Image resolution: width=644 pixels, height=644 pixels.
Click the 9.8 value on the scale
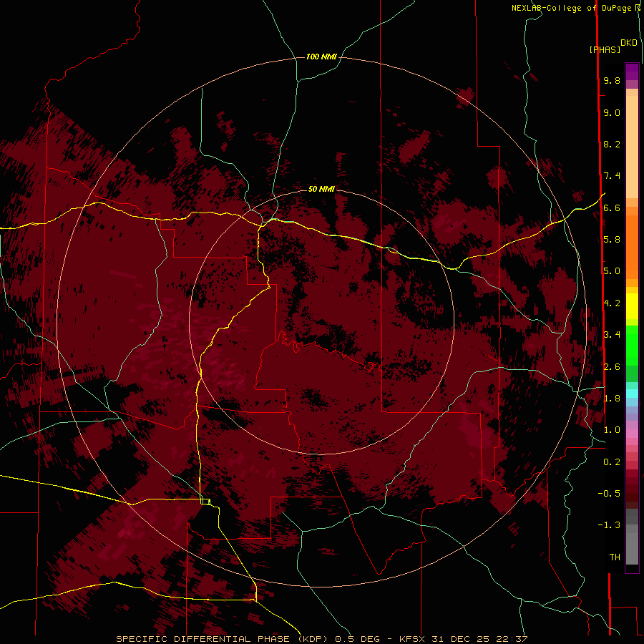point(612,80)
